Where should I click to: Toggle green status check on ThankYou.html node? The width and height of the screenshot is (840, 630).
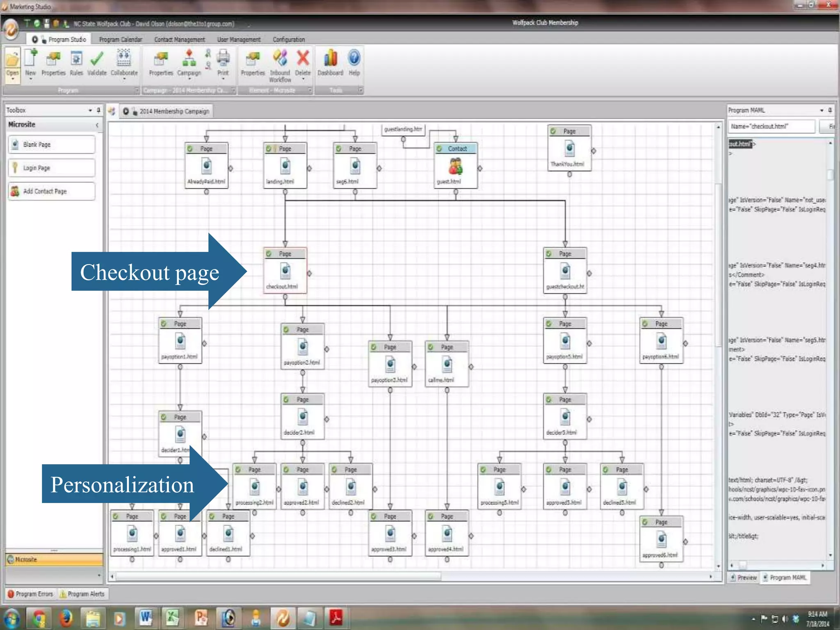[x=553, y=131]
